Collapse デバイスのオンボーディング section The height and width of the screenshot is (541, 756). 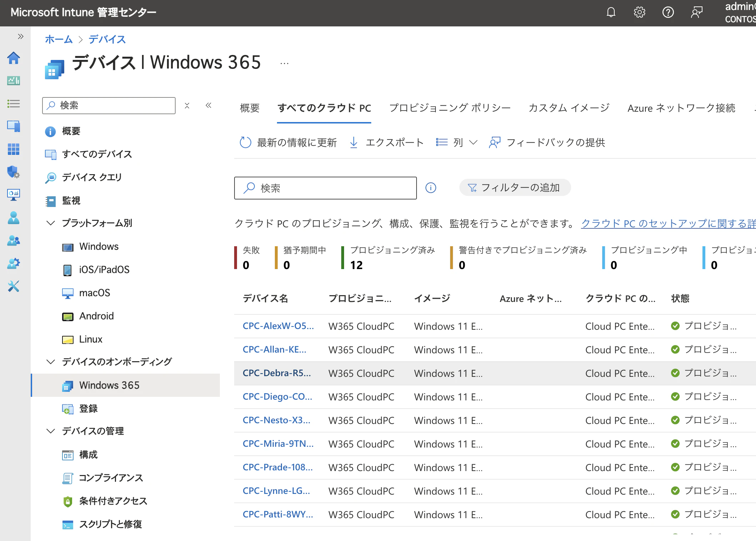[51, 362]
